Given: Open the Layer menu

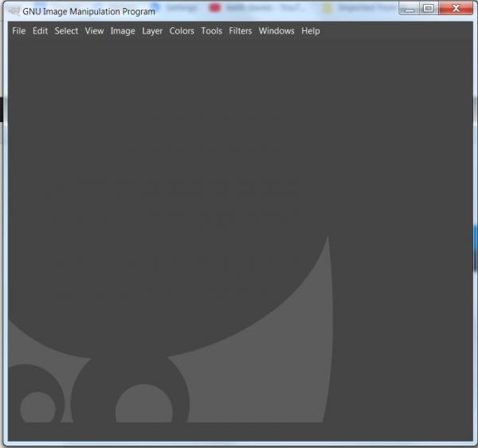Looking at the screenshot, I should 152,31.
